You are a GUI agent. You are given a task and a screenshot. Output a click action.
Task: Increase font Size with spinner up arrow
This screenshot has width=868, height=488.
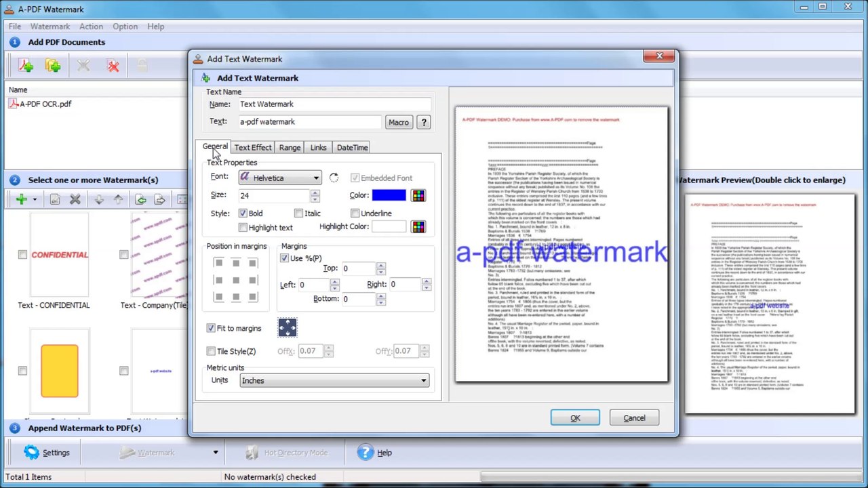click(x=315, y=192)
